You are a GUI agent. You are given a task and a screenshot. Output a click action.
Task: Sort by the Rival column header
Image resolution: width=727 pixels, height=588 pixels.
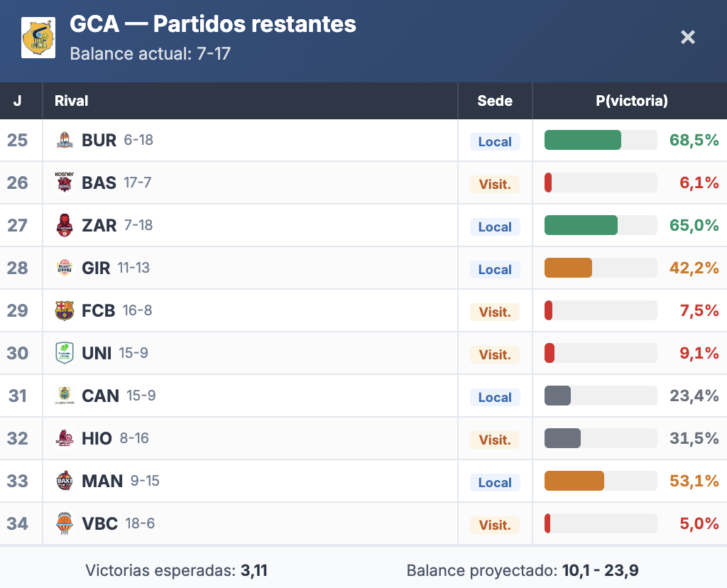pyautogui.click(x=72, y=101)
